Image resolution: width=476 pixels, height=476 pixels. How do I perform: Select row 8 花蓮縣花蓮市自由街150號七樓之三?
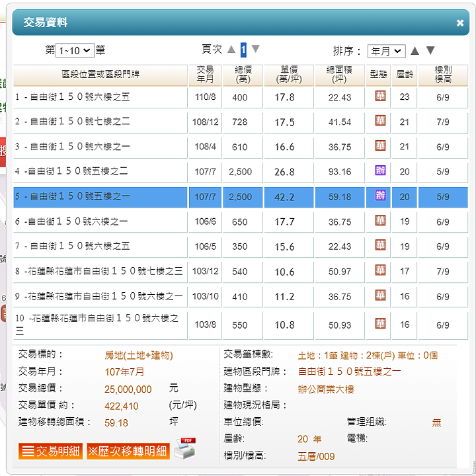(x=241, y=272)
